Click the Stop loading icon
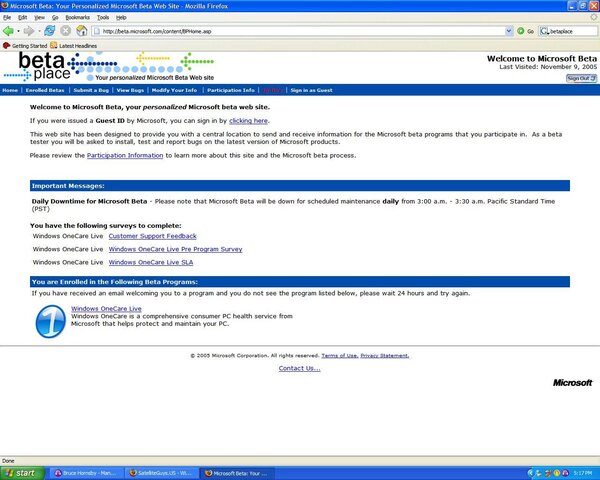This screenshot has height=480, width=600. tap(66, 31)
